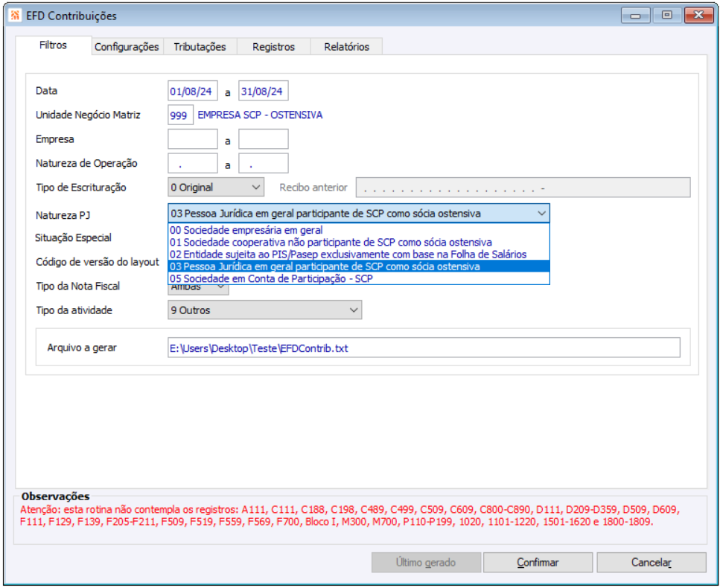The width and height of the screenshot is (723, 588).
Task: Click the Último gerado button
Action: point(426,562)
